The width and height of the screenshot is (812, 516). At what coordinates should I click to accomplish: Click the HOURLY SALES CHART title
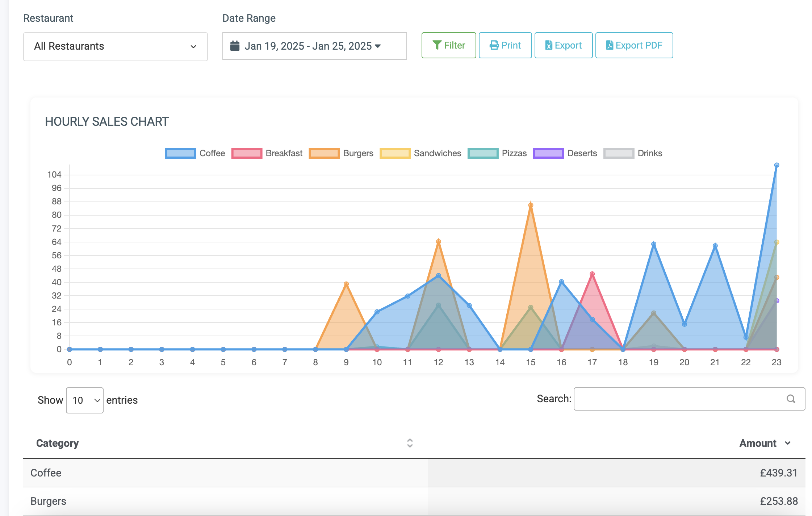pos(107,122)
